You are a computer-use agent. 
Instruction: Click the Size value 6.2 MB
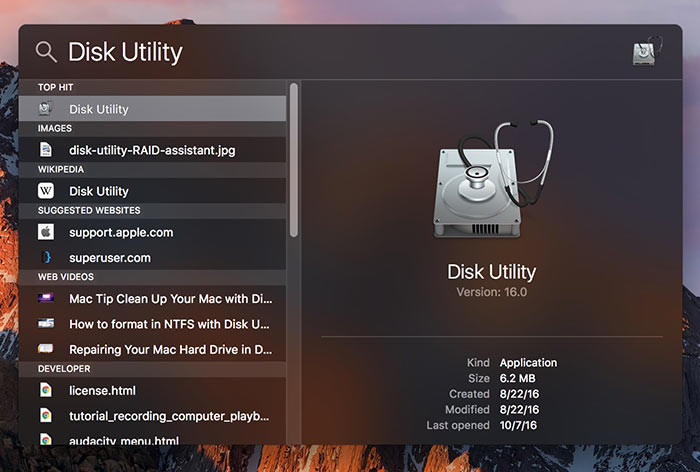pyautogui.click(x=517, y=378)
